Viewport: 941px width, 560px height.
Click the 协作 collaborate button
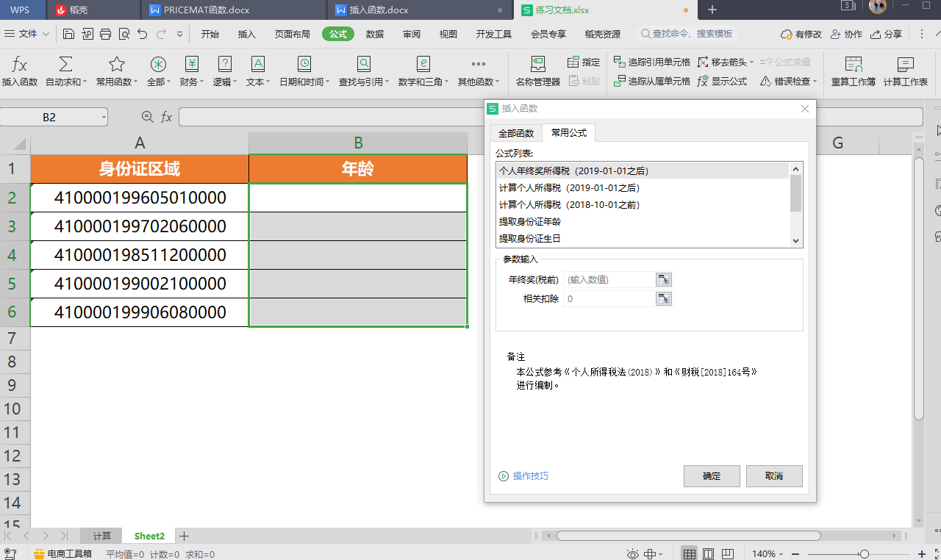tap(846, 34)
